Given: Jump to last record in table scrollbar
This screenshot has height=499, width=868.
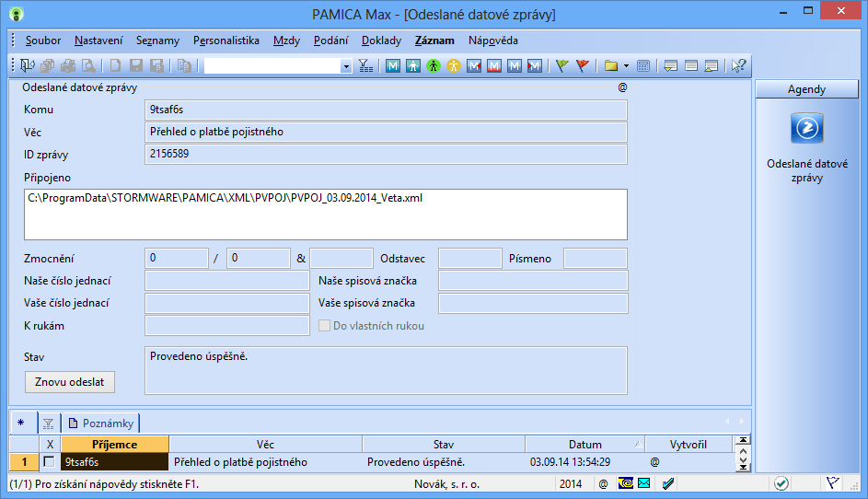Looking at the screenshot, I should point(743,468).
